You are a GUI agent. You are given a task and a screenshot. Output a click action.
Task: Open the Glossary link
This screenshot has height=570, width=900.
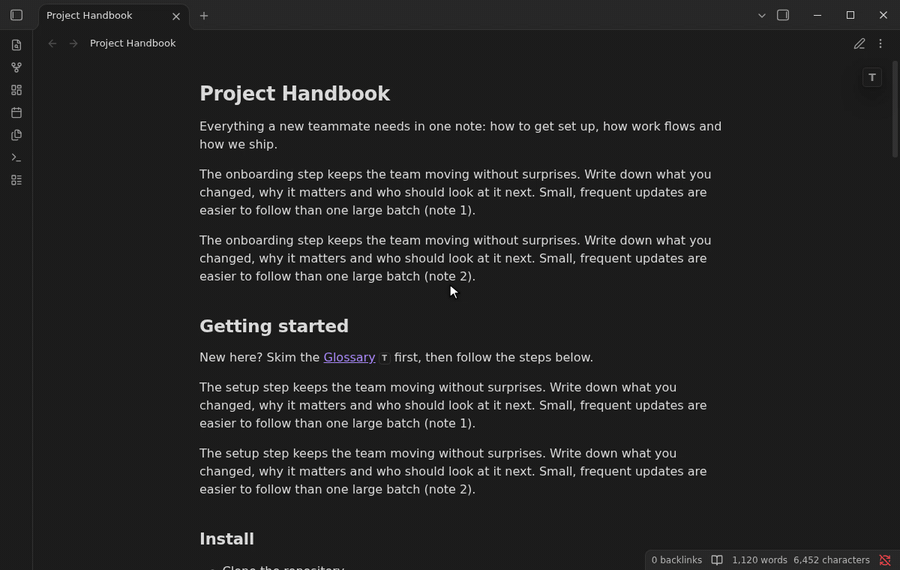tap(349, 357)
